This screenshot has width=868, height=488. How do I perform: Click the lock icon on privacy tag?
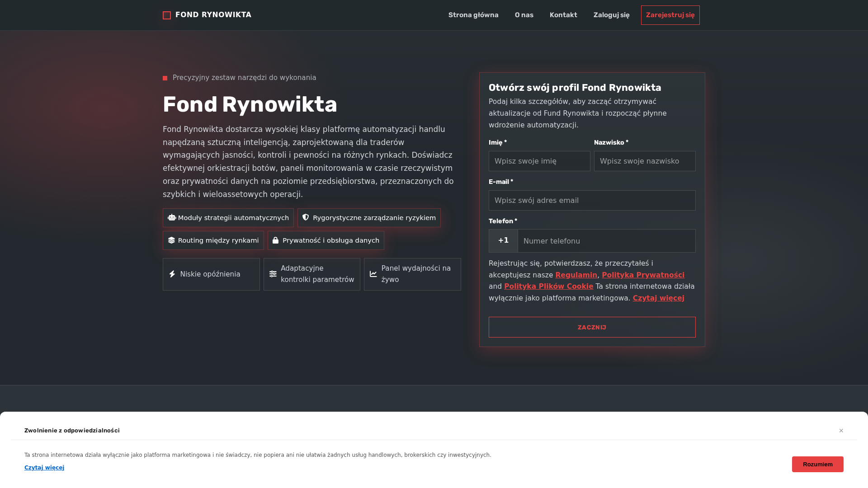coord(275,240)
